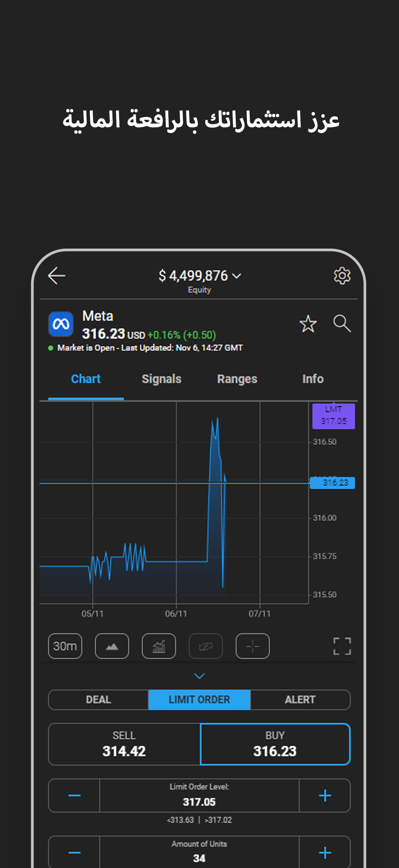The image size is (399, 868).
Task: Decrease the Limit Order Level
Action: tap(74, 795)
